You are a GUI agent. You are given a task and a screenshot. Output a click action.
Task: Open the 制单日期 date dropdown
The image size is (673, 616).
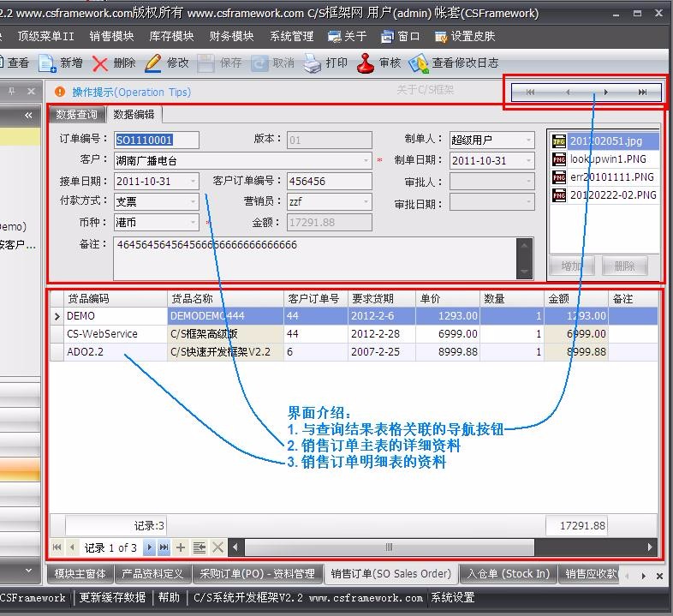[x=529, y=161]
